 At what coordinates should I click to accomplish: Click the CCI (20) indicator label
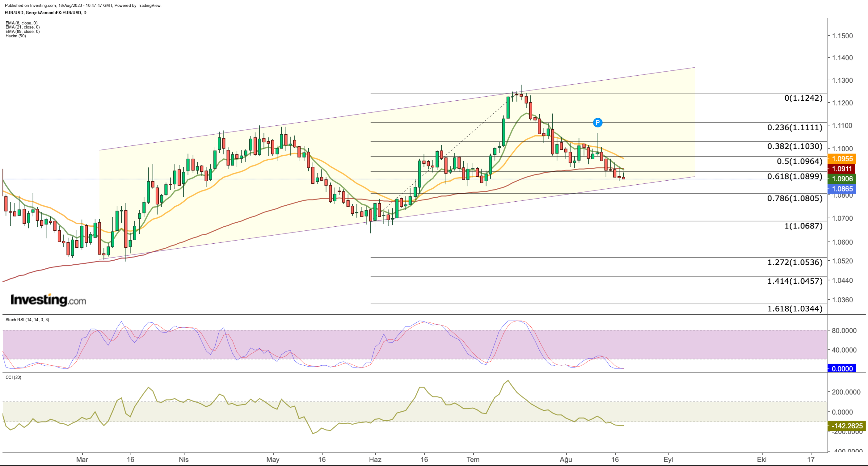pyautogui.click(x=13, y=377)
